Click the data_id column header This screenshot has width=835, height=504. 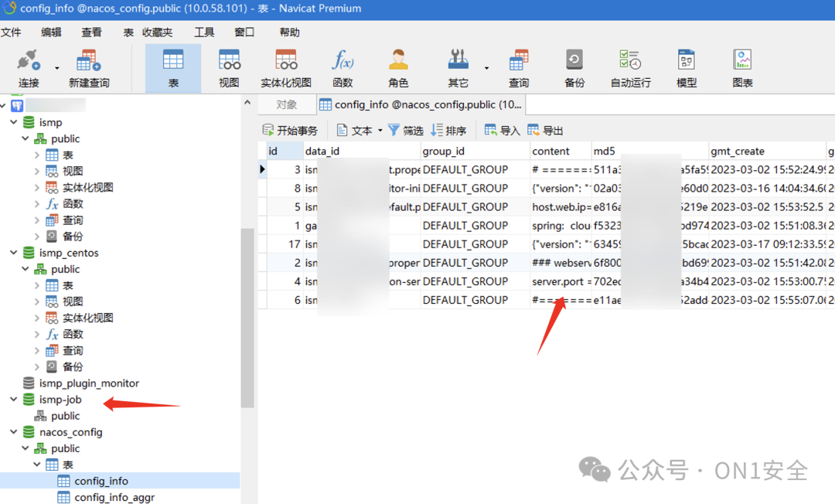click(362, 152)
